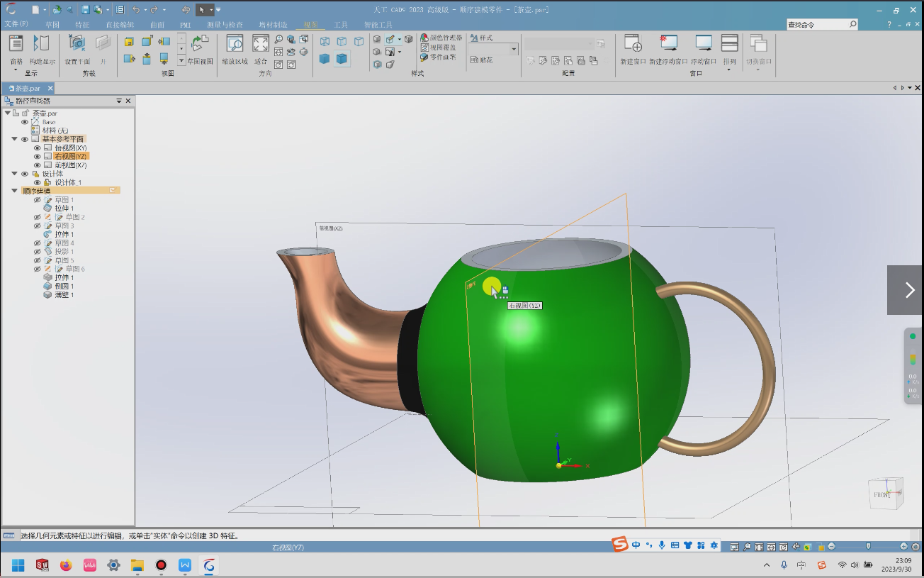
Task: Click the 设置平面 set plane icon
Action: (77, 44)
